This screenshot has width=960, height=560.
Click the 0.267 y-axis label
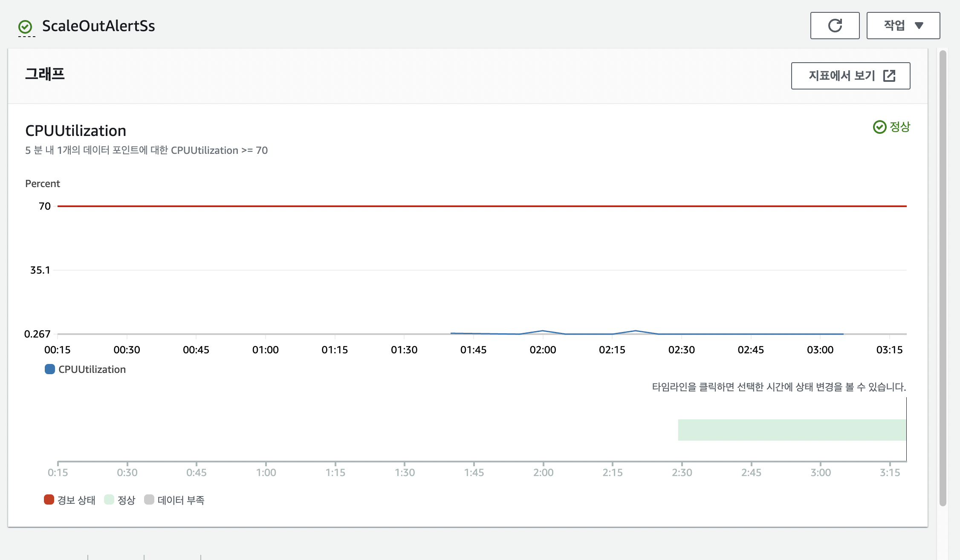coord(38,334)
